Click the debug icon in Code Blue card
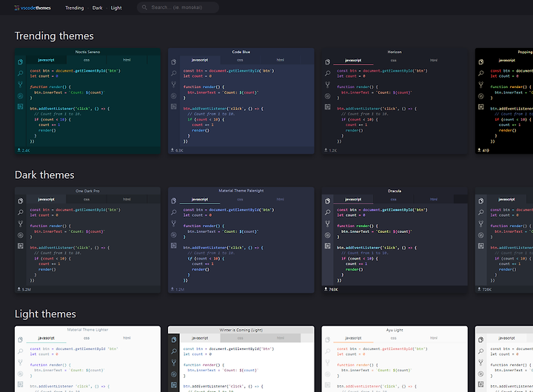This screenshot has height=392, width=533. [x=174, y=96]
